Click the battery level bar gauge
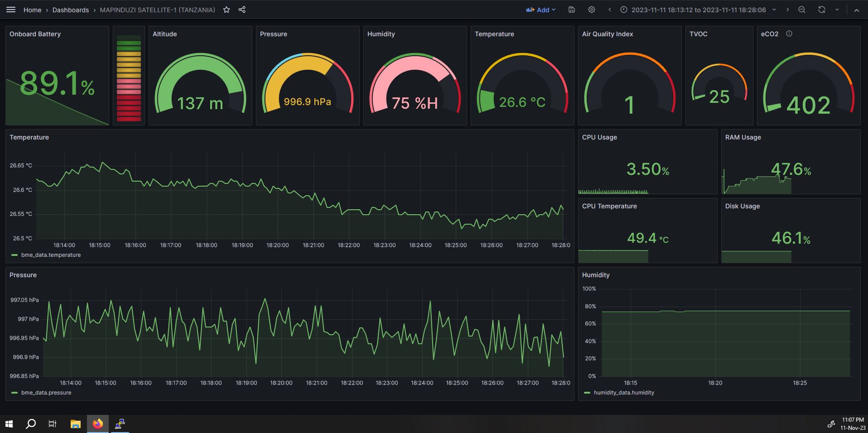This screenshot has width=868, height=433. tap(129, 75)
